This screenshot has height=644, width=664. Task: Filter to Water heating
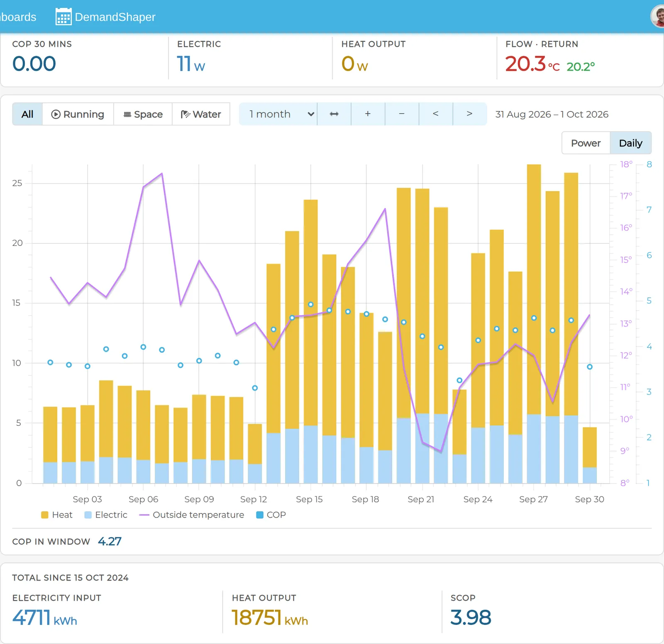coord(201,114)
